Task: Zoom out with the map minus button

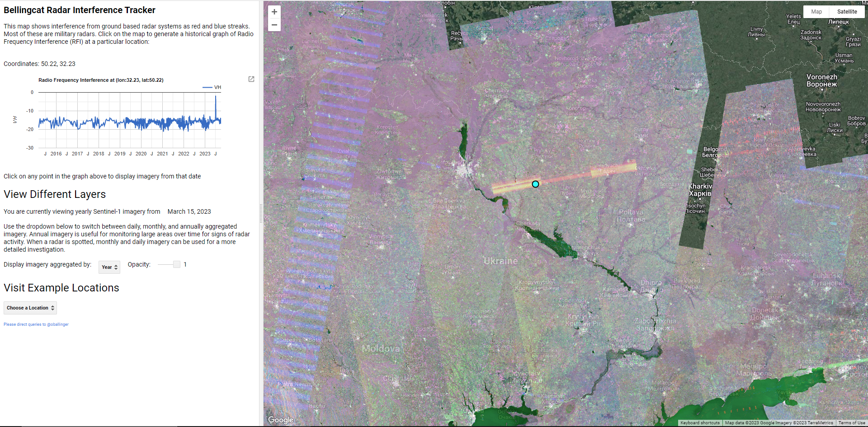Action: pyautogui.click(x=274, y=25)
